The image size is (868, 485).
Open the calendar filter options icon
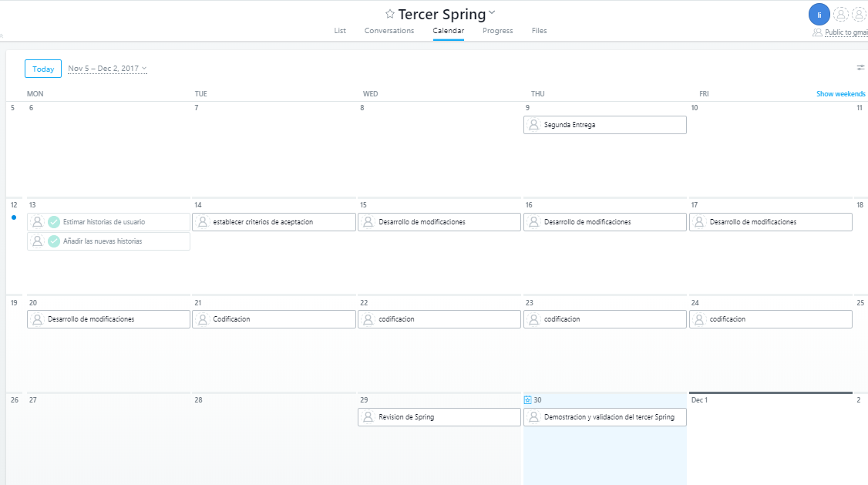tap(860, 68)
